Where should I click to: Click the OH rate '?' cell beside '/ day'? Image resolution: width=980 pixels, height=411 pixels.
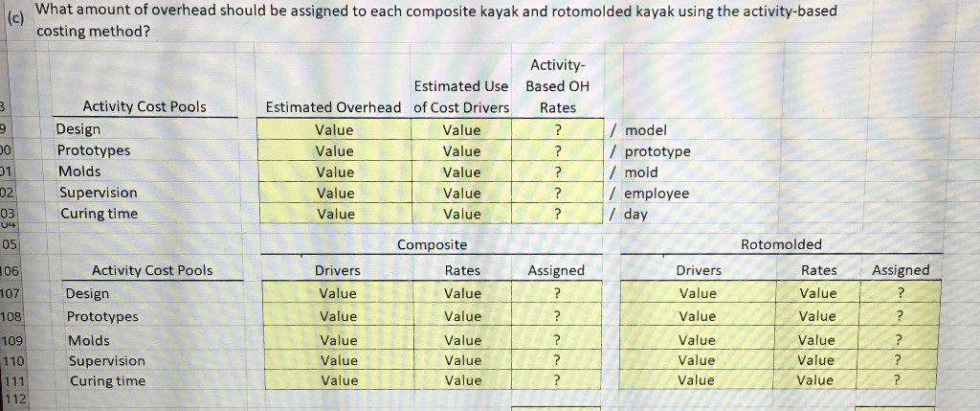pyautogui.click(x=558, y=214)
